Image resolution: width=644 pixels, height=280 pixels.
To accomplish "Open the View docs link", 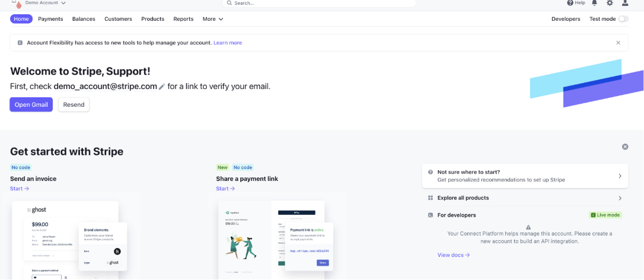I will pyautogui.click(x=453, y=255).
